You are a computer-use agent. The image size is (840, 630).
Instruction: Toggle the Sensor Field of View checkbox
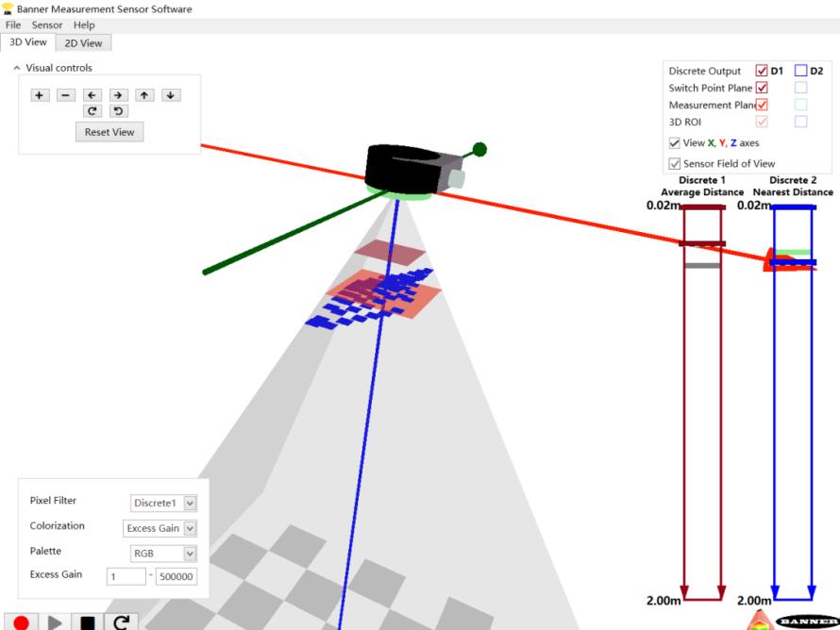[x=675, y=164]
